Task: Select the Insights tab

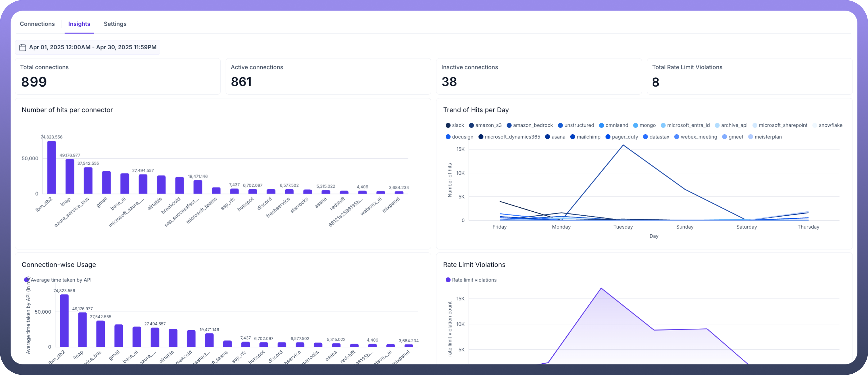Action: (x=79, y=24)
